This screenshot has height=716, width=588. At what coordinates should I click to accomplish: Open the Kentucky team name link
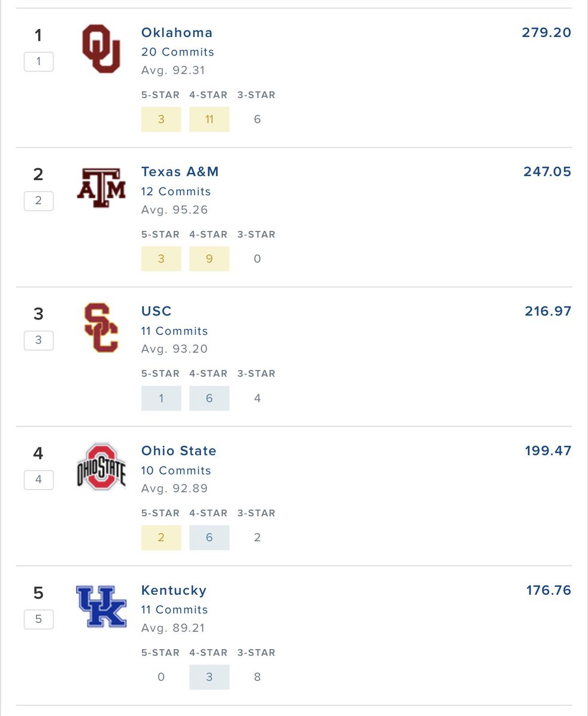[174, 591]
